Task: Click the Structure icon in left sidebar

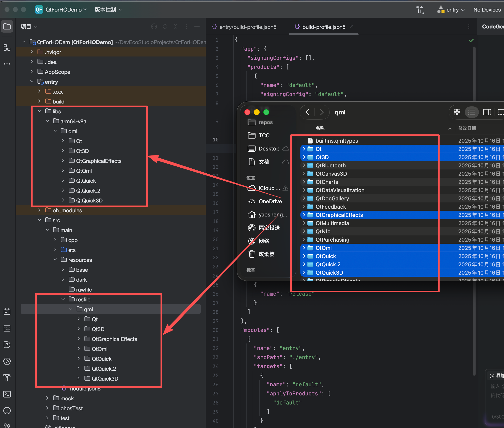Action: 7,48
